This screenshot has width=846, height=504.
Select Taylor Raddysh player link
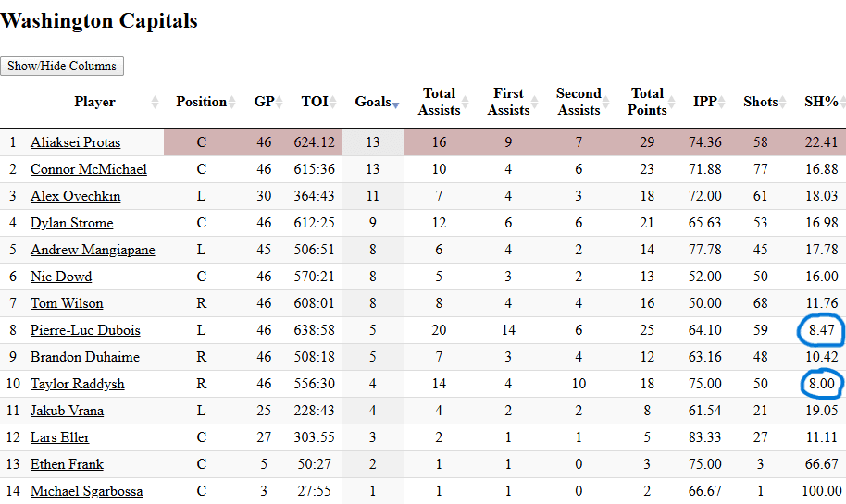point(77,384)
